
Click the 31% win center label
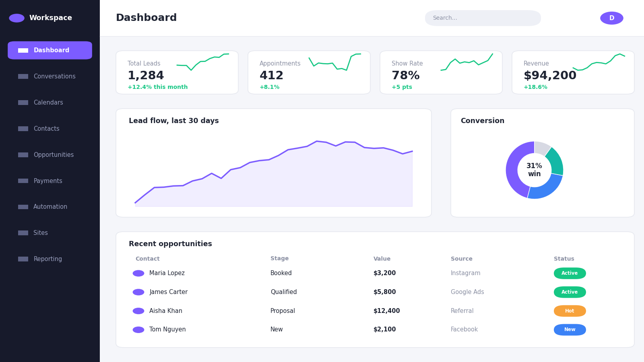click(x=534, y=170)
